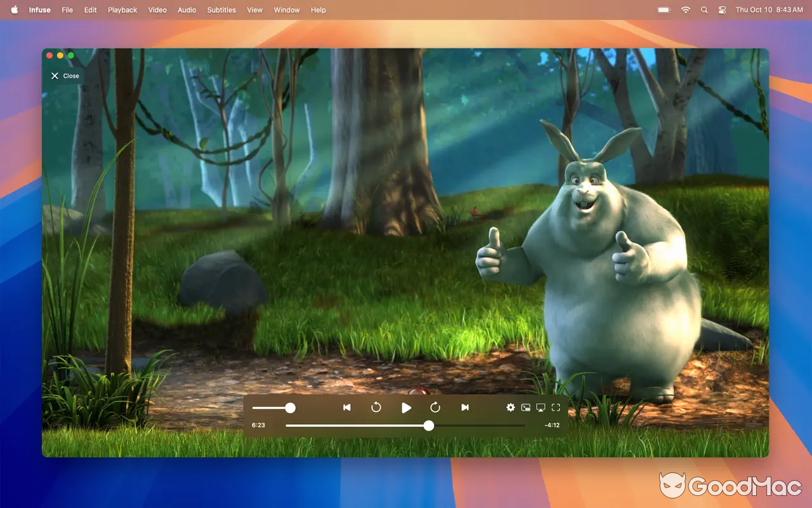Viewport: 812px width, 508px height.
Task: Open the Wi-Fi status menu
Action: pyautogui.click(x=686, y=10)
